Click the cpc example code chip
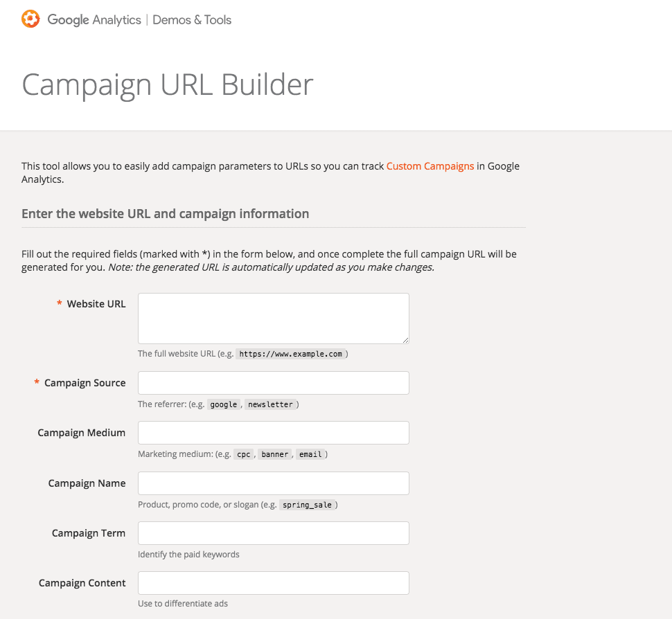The height and width of the screenshot is (619, 672). coord(243,455)
